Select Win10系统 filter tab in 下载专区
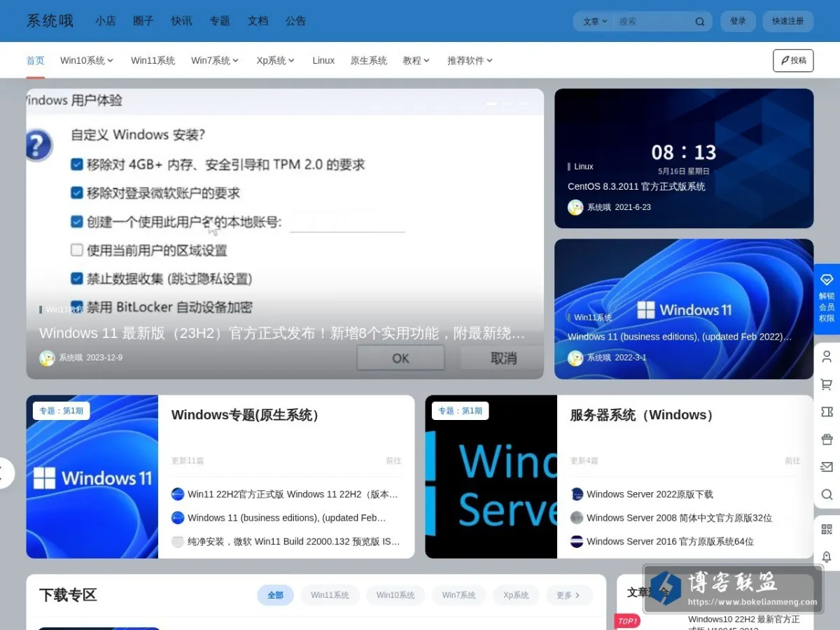 click(x=395, y=596)
